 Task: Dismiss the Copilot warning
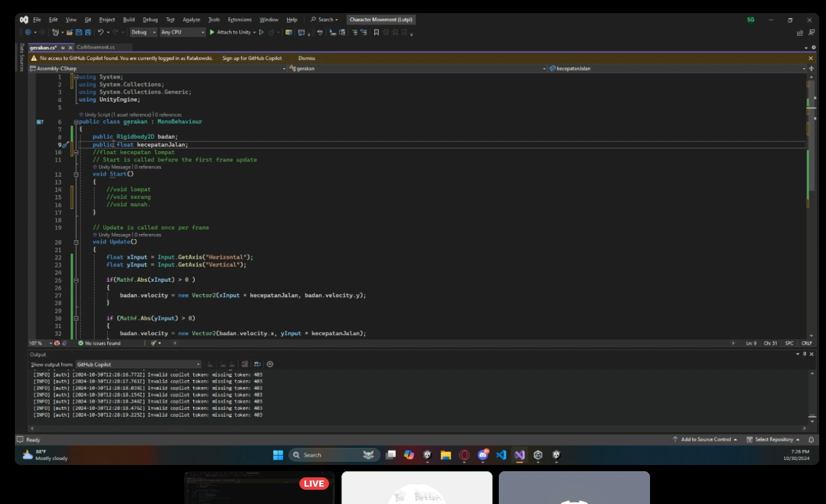(x=307, y=58)
